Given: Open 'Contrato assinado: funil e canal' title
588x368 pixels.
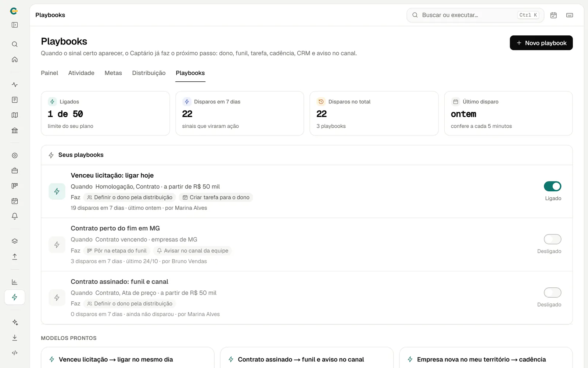Looking at the screenshot, I should click(119, 282).
